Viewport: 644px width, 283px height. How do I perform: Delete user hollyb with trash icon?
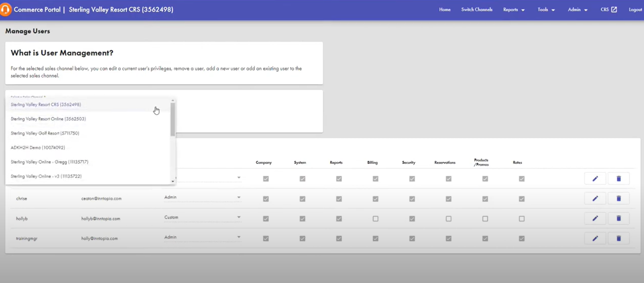coord(618,218)
